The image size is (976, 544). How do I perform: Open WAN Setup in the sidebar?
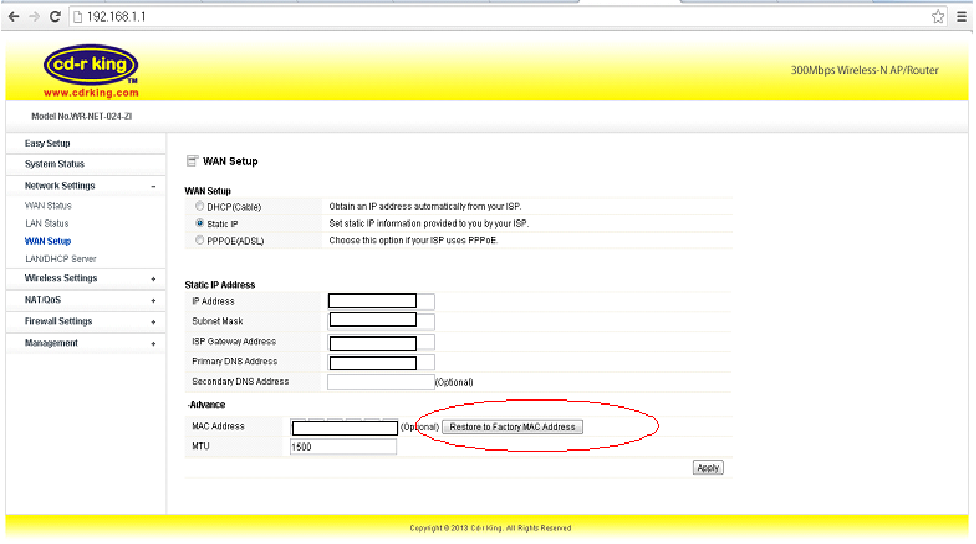[x=48, y=241]
